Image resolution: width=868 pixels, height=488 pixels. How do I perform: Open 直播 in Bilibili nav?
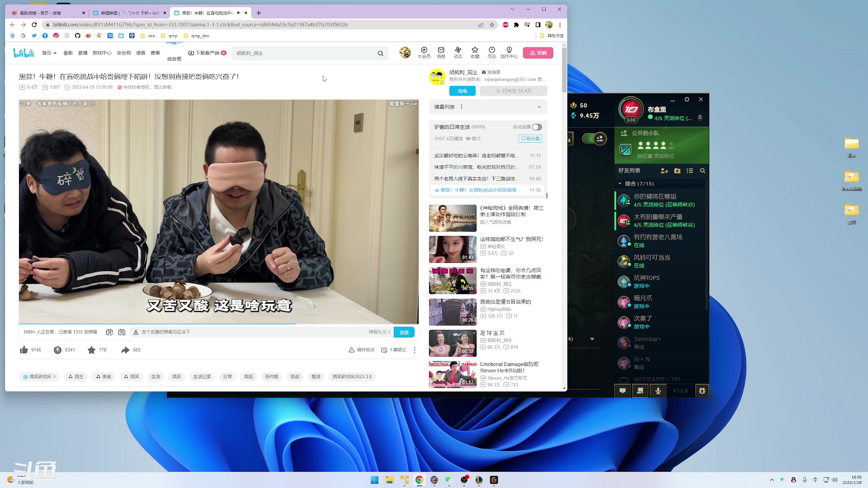[83, 53]
